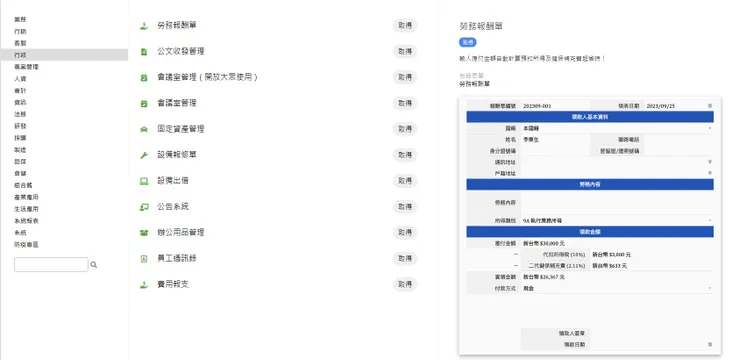Image resolution: width=740 pixels, height=360 pixels.
Task: Click the 勞務報酬單 heading in the detail panel
Action: pyautogui.click(x=481, y=26)
